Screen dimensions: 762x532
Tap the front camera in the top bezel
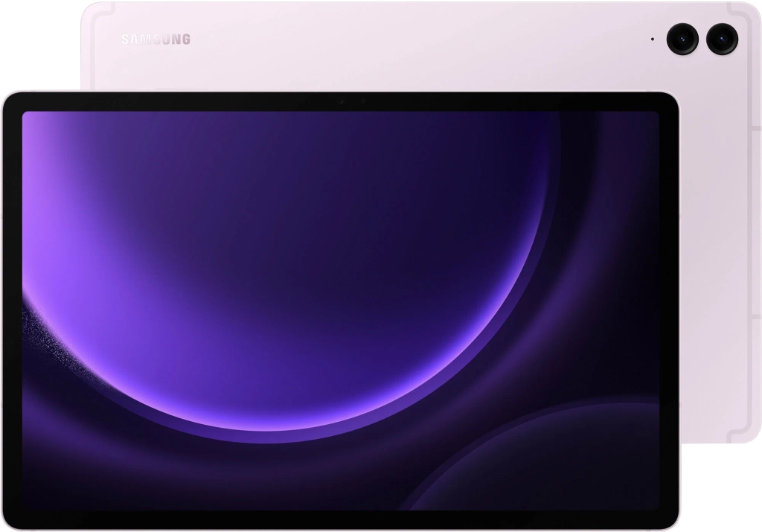[342, 101]
